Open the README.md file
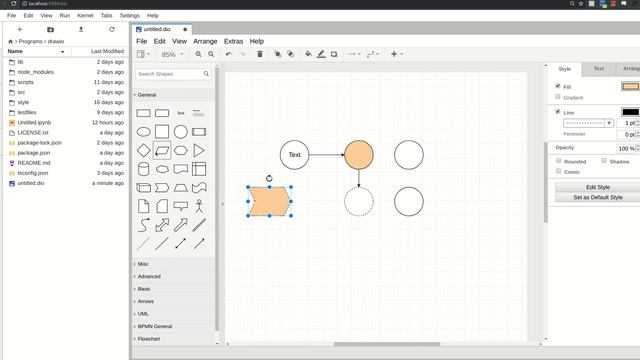 tap(66, 163)
